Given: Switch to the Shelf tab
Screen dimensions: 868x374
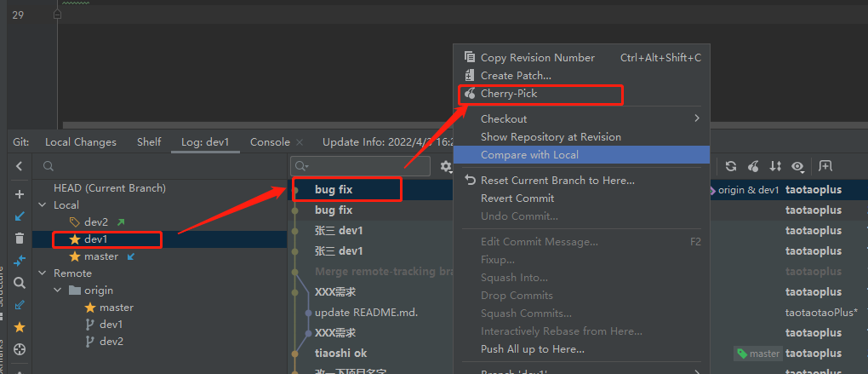Looking at the screenshot, I should pos(149,142).
